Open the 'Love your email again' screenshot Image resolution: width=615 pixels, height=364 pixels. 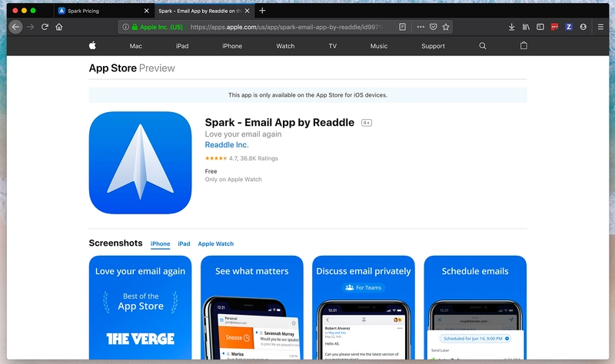point(141,308)
